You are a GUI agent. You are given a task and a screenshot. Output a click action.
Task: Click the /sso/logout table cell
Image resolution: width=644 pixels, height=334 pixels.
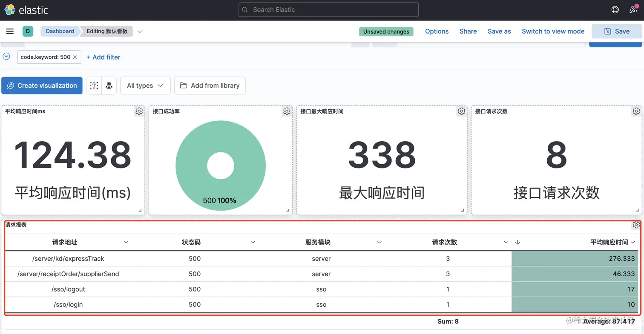[68, 289]
